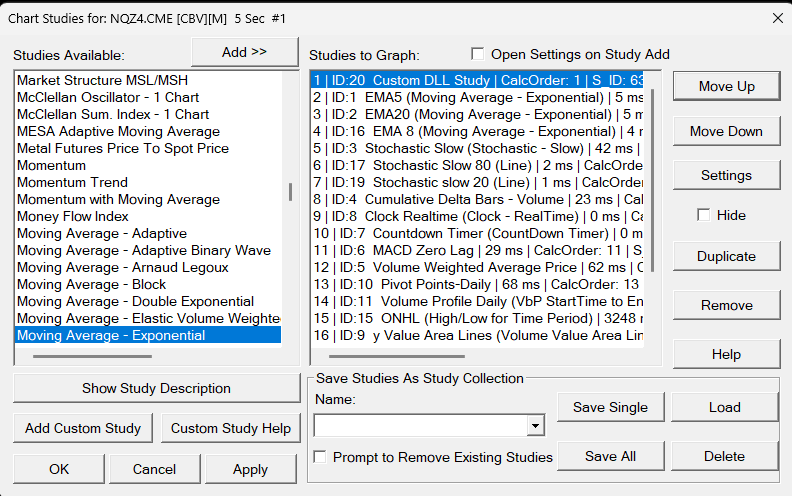Duplicate the selected study
The image size is (792, 496).
[726, 256]
